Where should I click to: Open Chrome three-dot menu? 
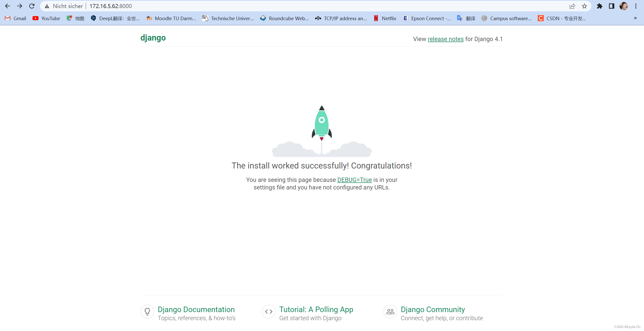636,6
